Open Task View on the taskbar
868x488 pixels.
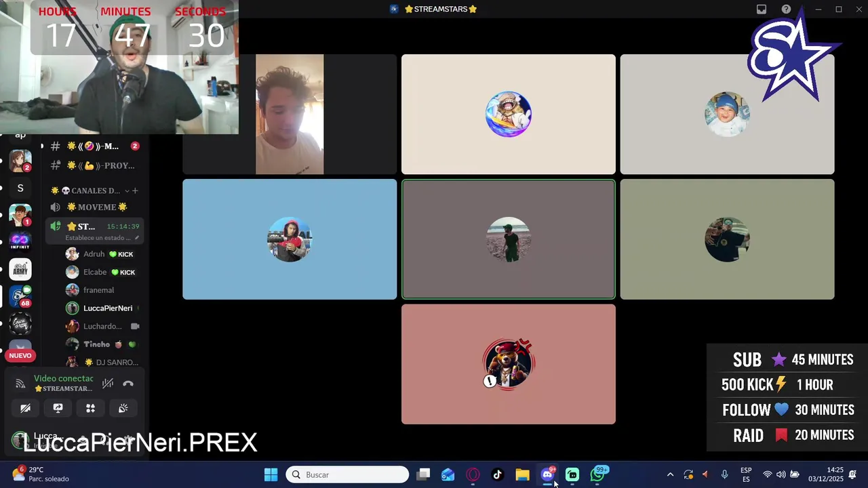point(423,474)
